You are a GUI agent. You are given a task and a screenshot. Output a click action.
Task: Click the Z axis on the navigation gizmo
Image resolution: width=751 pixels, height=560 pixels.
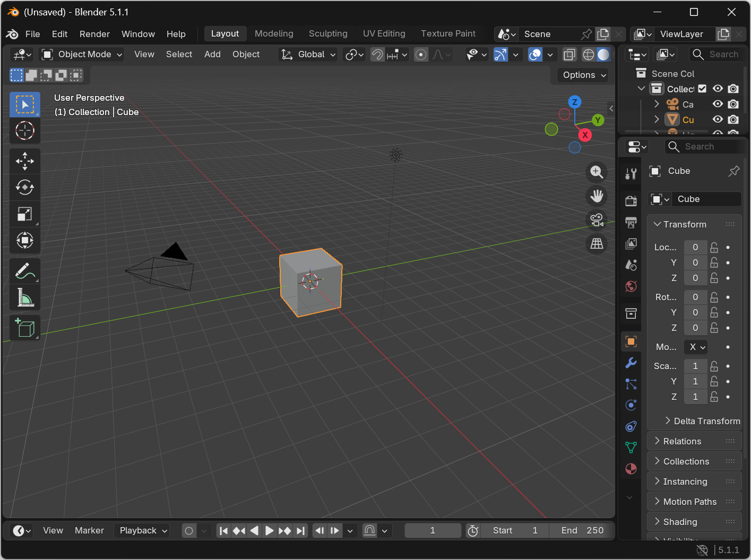click(575, 101)
